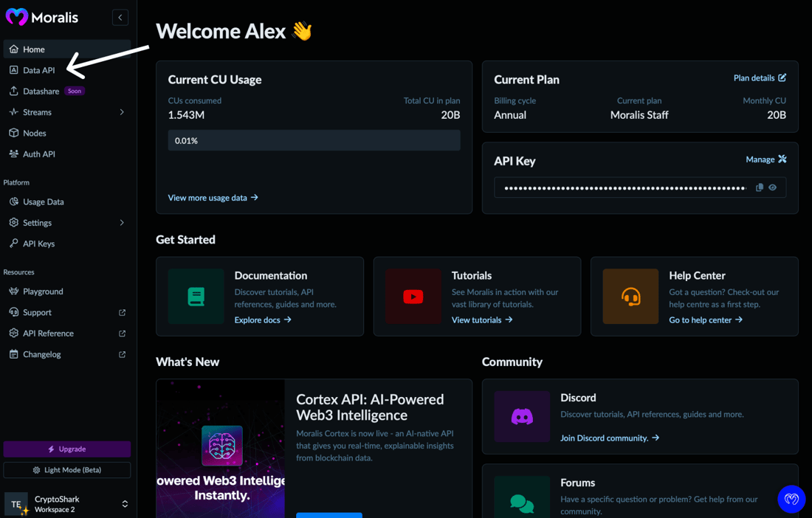
Task: Click the Data API icon in sidebar
Action: (14, 70)
